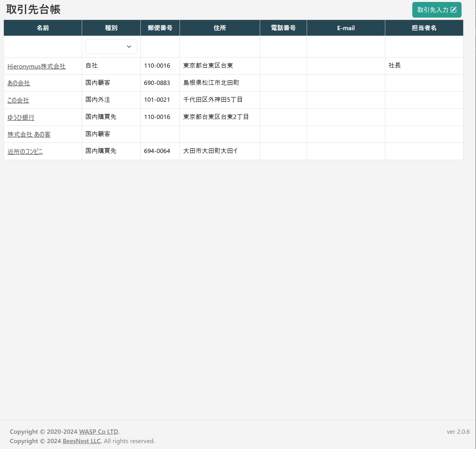Click the 社長 cell in Hieronymus row
Viewport: 476px width, 449px height.
(x=395, y=65)
